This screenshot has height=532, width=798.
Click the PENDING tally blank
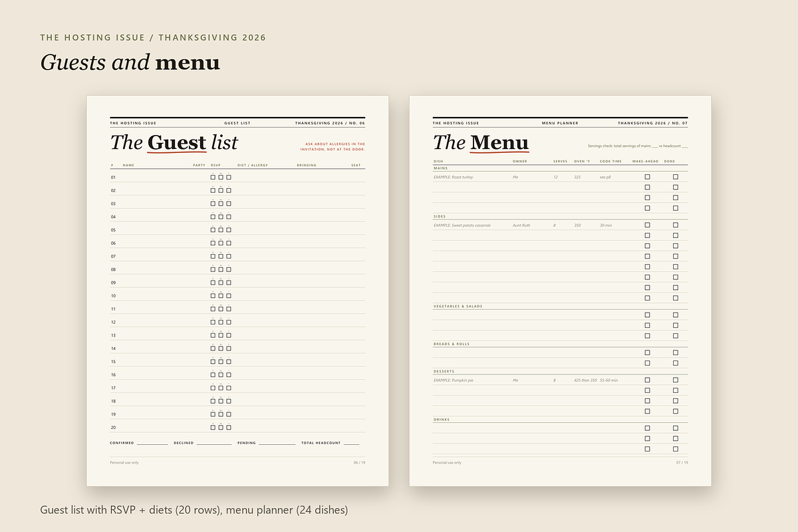click(277, 443)
